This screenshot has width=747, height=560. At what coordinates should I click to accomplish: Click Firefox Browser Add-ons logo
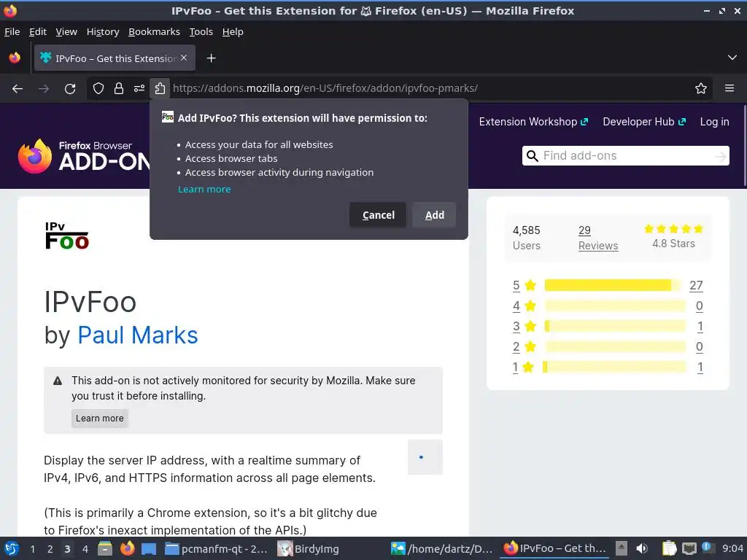click(x=84, y=156)
